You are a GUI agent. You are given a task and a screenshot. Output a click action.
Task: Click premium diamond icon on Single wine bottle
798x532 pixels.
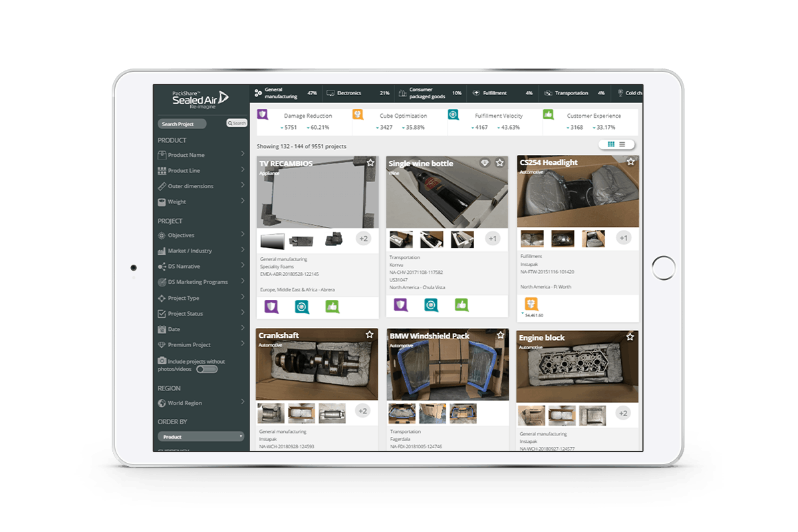pyautogui.click(x=485, y=163)
